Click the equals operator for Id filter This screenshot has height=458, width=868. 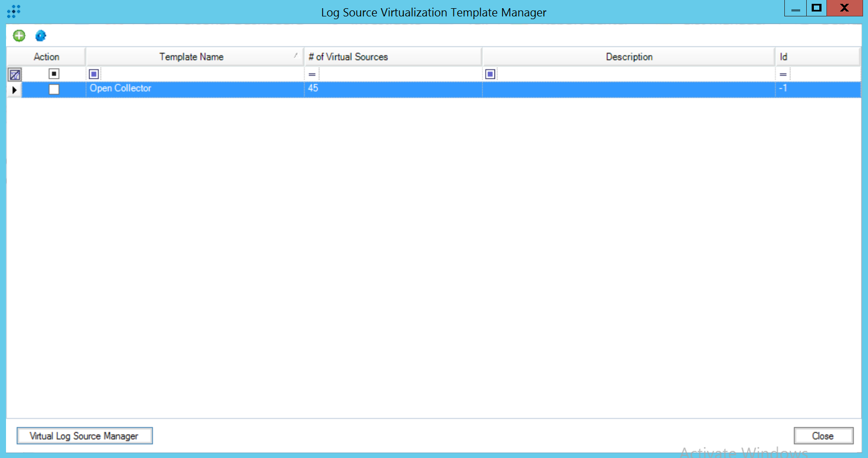(x=783, y=74)
